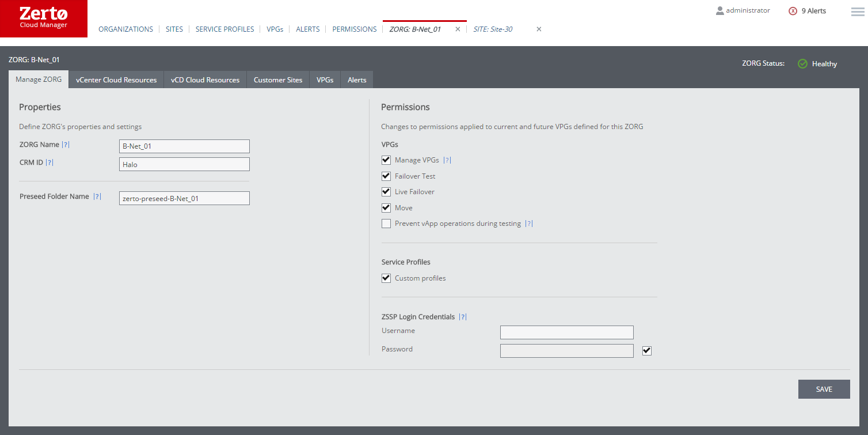Click the Password input field
Viewport: 868px width, 435px height.
click(x=567, y=351)
